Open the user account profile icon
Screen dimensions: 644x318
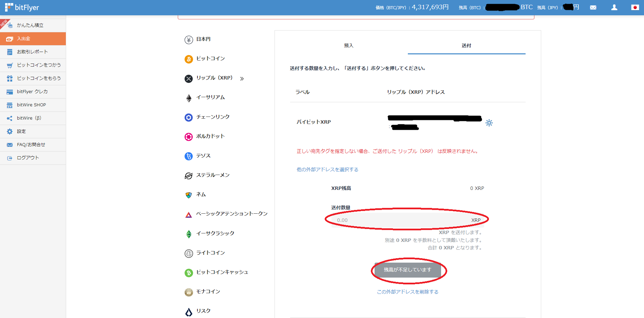[x=614, y=7]
